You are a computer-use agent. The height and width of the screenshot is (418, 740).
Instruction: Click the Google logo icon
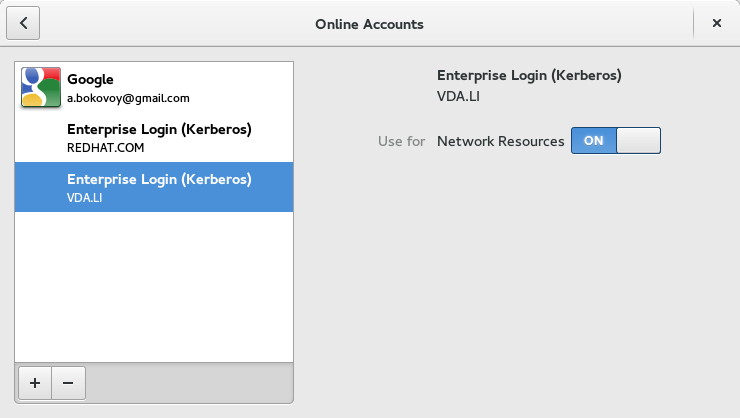pos(41,87)
